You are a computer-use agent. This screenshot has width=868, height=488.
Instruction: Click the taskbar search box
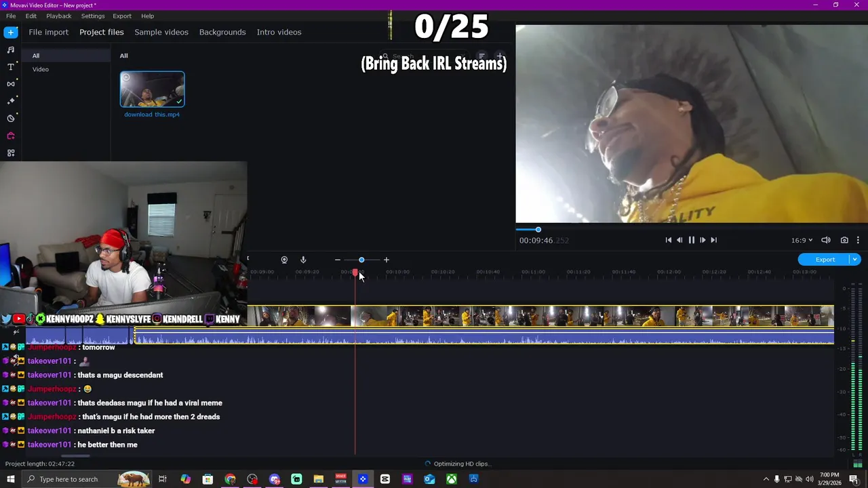click(x=88, y=479)
